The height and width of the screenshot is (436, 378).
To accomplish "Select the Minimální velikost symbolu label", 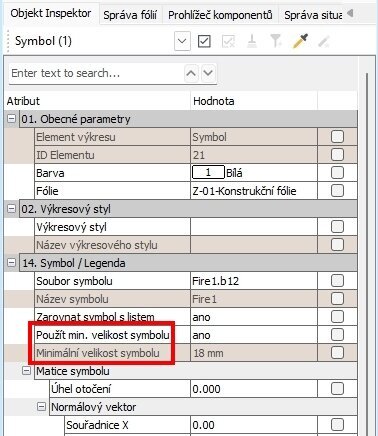I will tap(98, 353).
